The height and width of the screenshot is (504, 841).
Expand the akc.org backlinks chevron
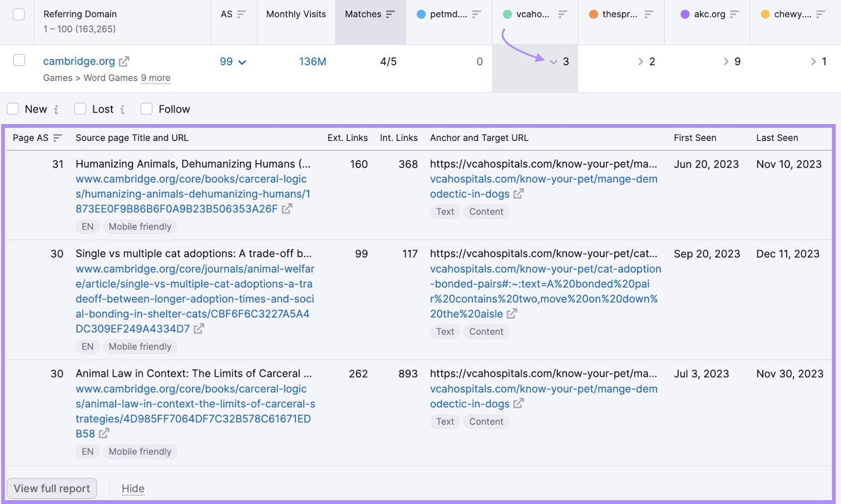pos(725,61)
